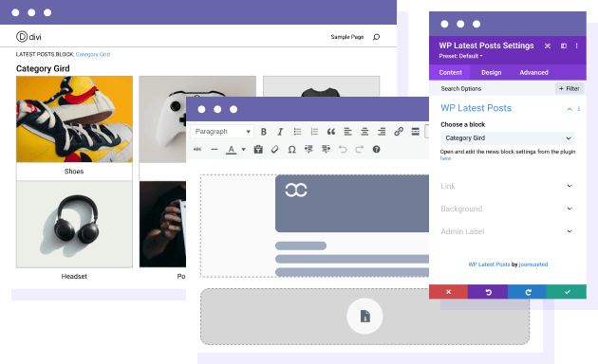Switch to the Design tab
The height and width of the screenshot is (364, 598).
[x=492, y=72]
